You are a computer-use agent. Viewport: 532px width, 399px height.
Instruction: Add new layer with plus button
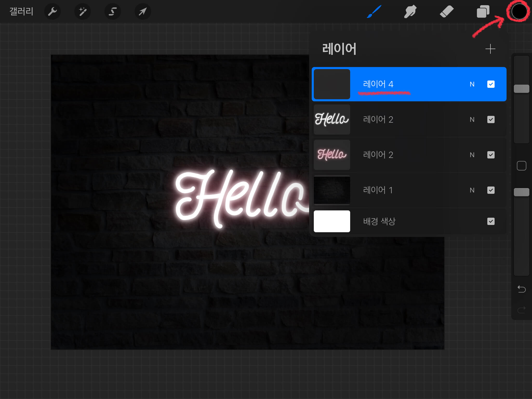tap(490, 49)
